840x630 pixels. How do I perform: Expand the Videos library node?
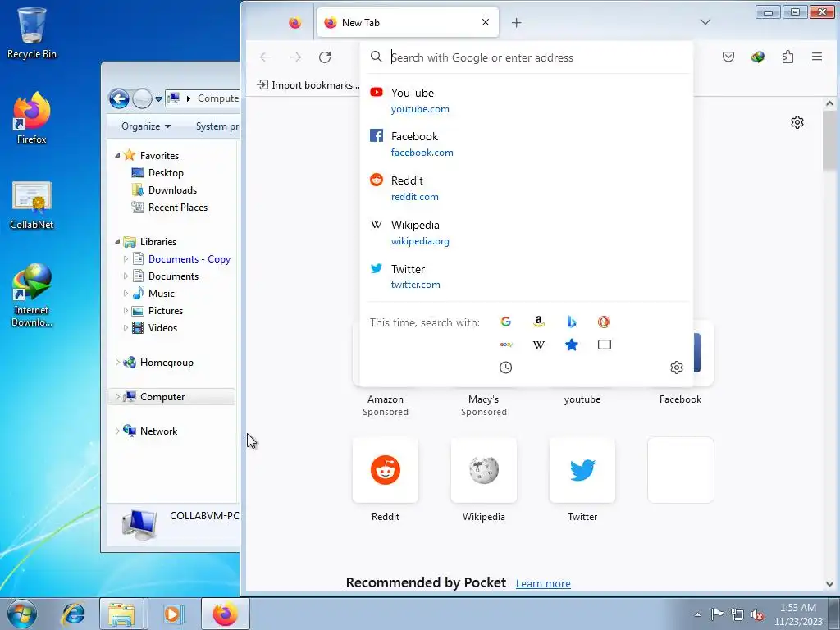pos(126,328)
